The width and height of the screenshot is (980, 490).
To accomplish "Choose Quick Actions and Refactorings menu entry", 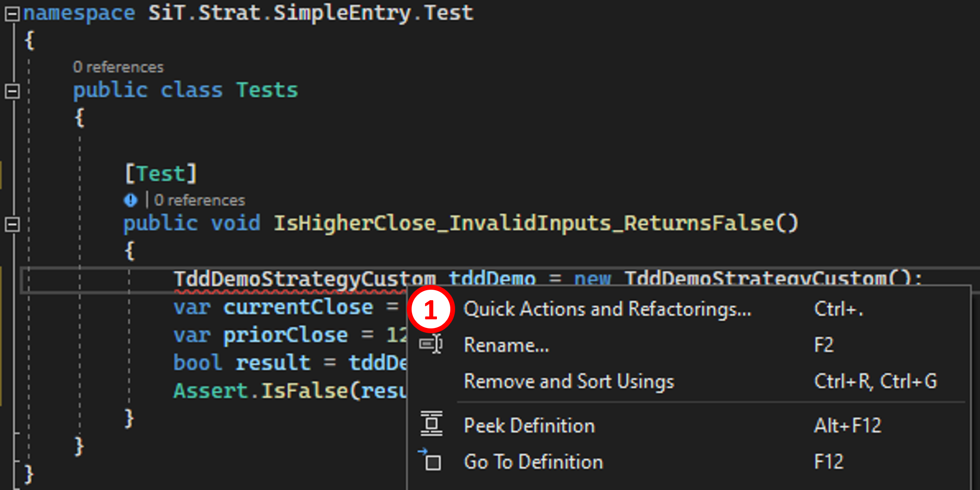I will pyautogui.click(x=607, y=309).
